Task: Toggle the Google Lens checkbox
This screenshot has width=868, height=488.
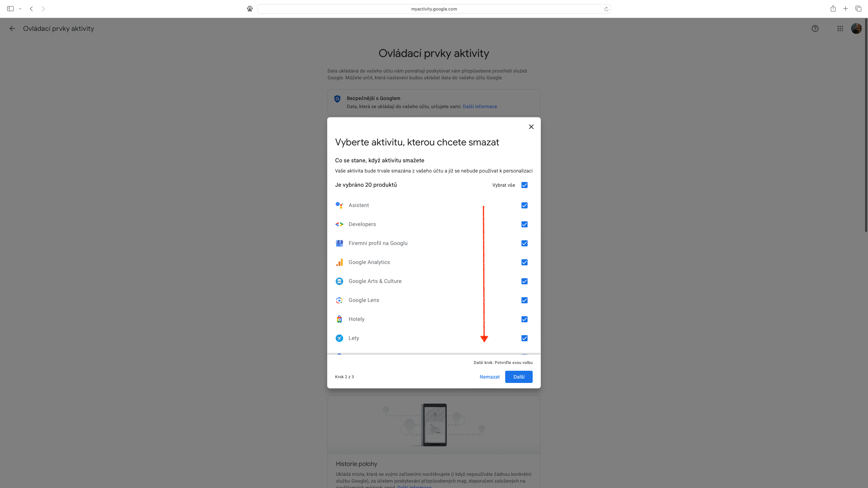Action: [x=525, y=300]
